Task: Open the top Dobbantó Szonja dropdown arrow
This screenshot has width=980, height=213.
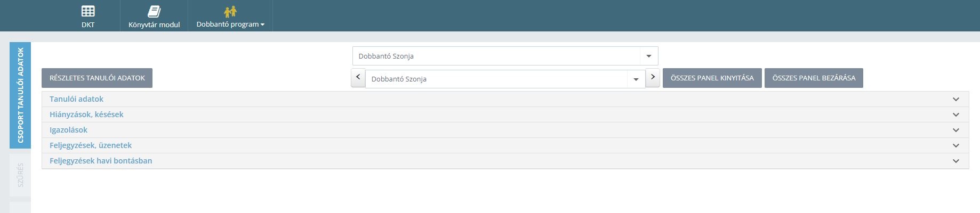Action: pos(649,56)
